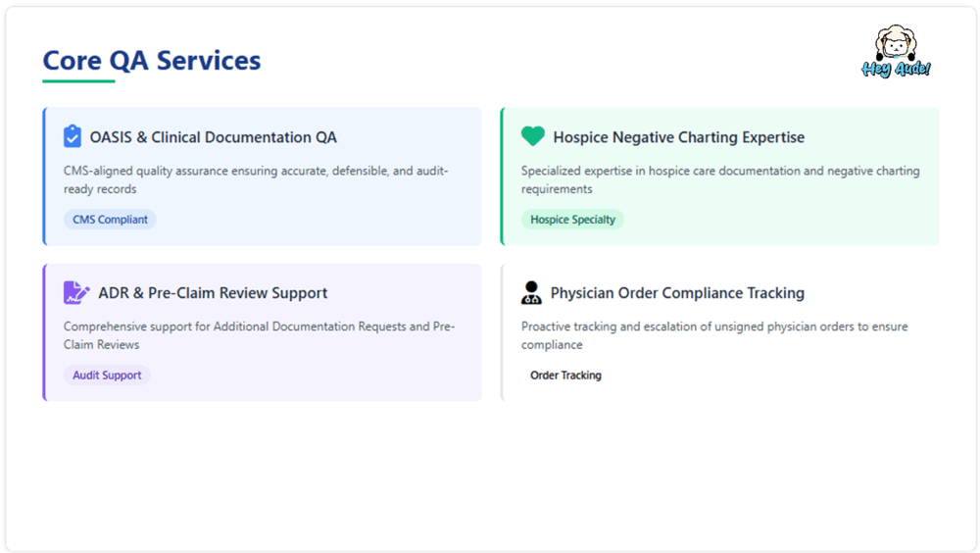Click the green underline beneath the heading
The height and width of the screenshot is (553, 980).
(x=78, y=81)
